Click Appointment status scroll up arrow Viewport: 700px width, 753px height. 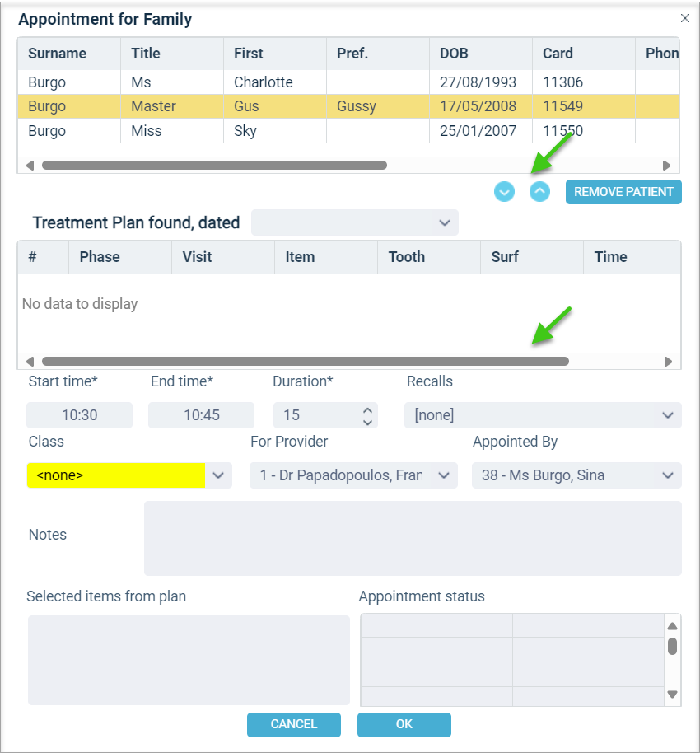672,626
